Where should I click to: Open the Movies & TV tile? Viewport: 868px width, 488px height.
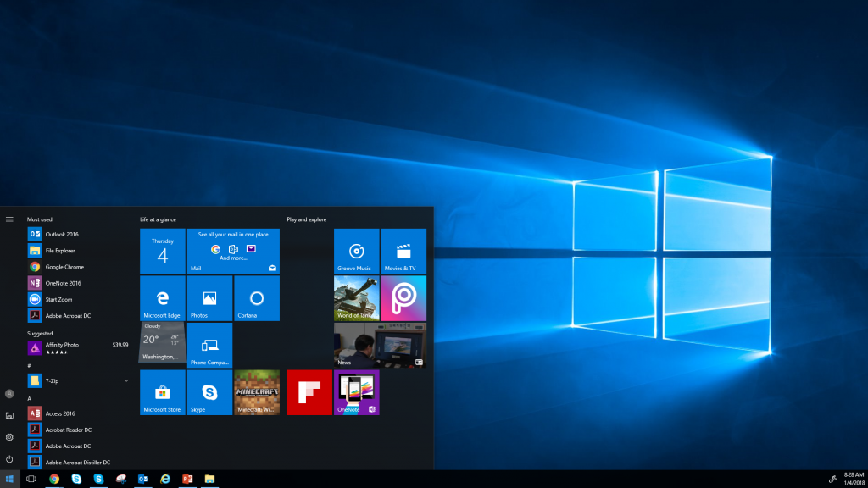(403, 251)
